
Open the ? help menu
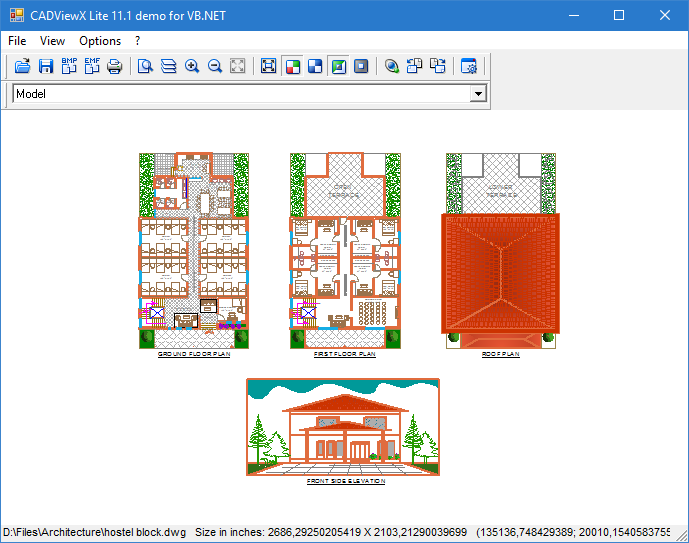(x=138, y=41)
